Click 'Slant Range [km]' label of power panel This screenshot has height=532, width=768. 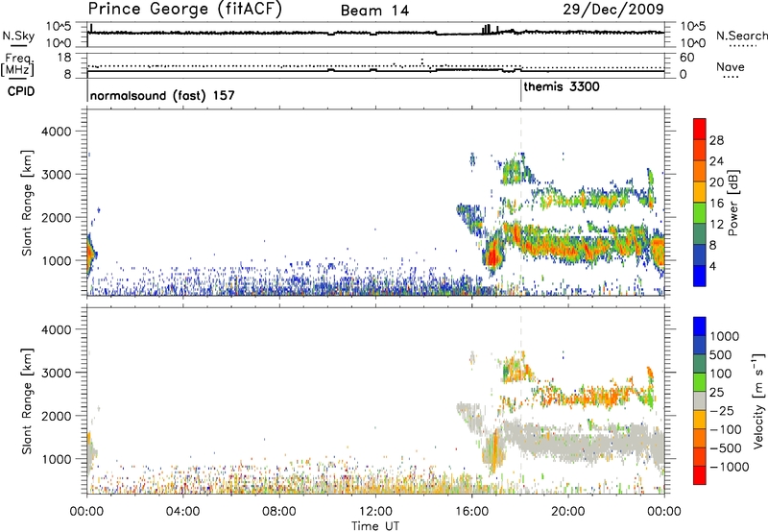coord(27,203)
